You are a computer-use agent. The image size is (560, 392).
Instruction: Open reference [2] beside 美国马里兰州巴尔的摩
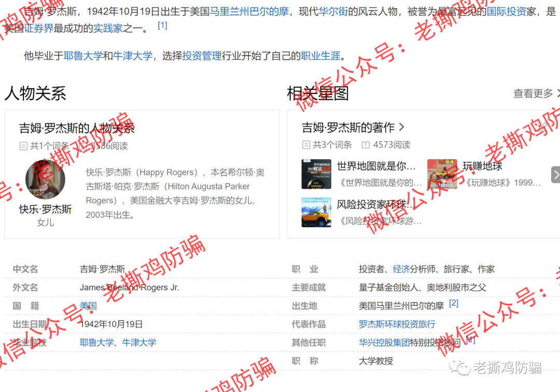coord(454,303)
